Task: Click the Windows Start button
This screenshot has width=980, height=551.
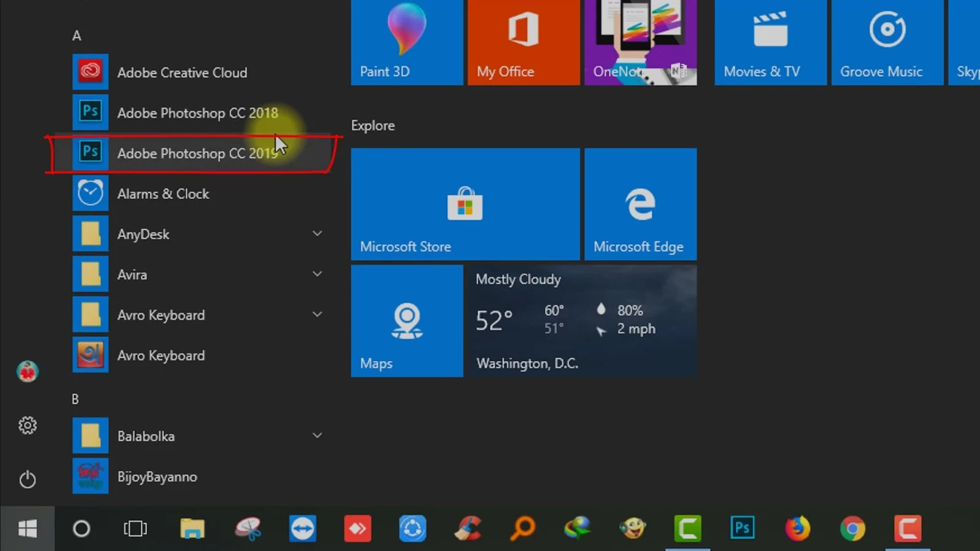Action: (x=28, y=528)
